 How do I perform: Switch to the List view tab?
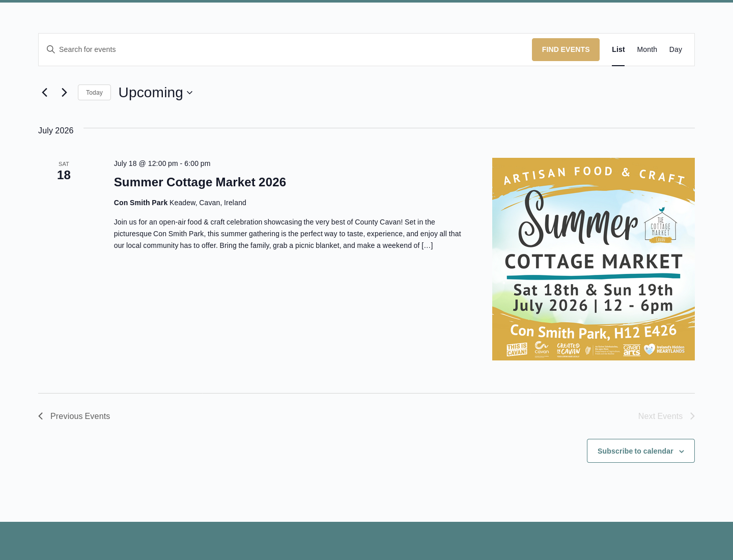click(x=618, y=49)
